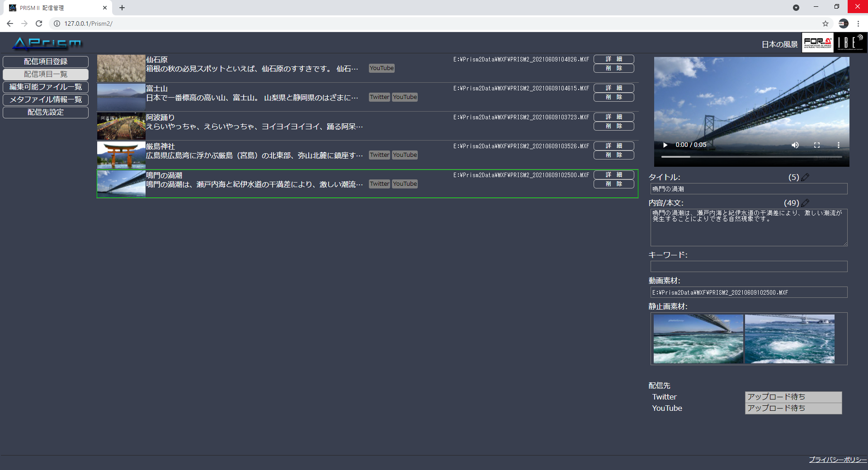Open the Chrome three-dot menu
The height and width of the screenshot is (470, 868).
(x=858, y=23)
